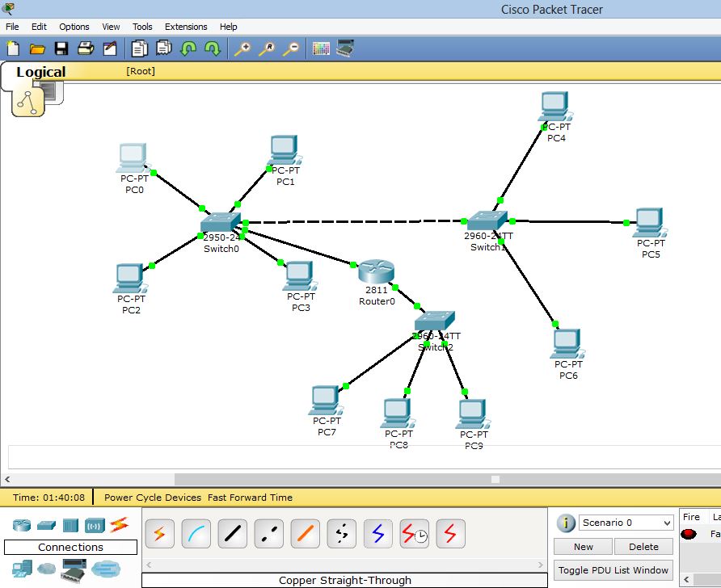Viewport: 721px width, 588px height.
Task: Pick the blue Coaxial cable
Action: click(x=378, y=534)
